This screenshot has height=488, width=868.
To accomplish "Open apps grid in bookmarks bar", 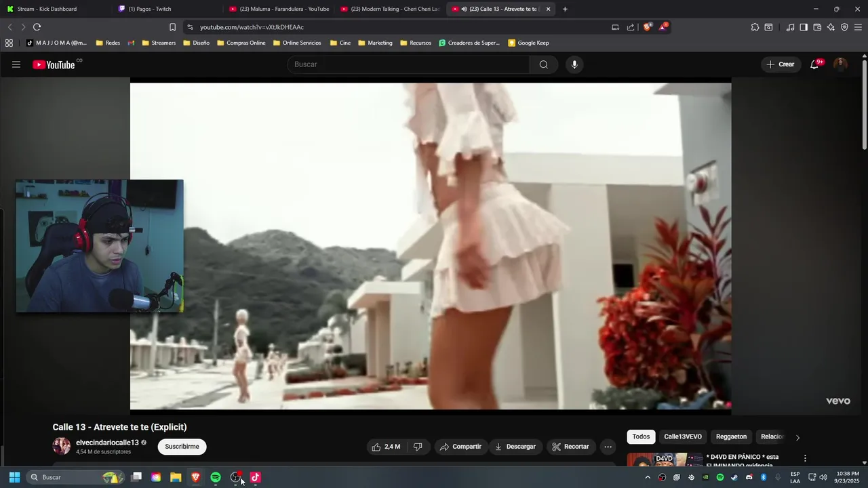I will coord(9,43).
